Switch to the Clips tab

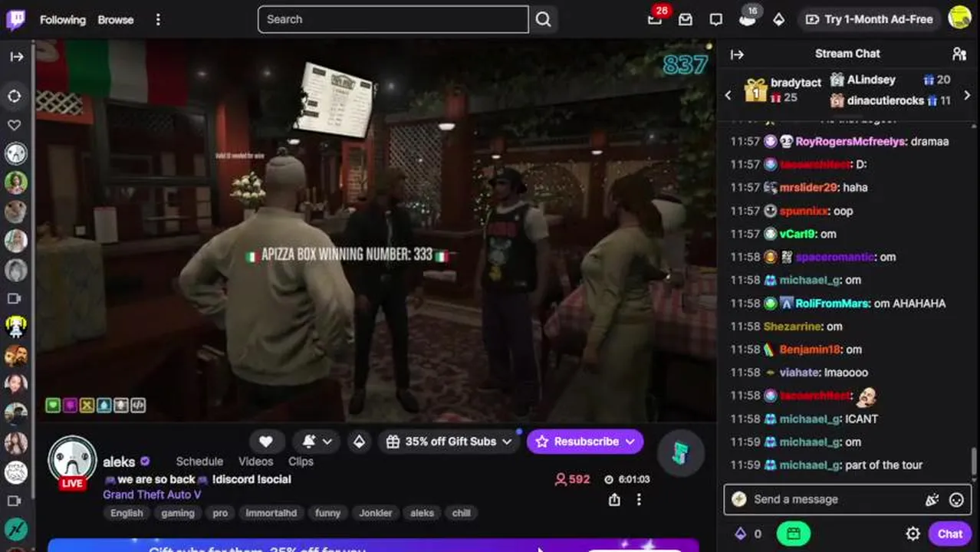pos(301,462)
